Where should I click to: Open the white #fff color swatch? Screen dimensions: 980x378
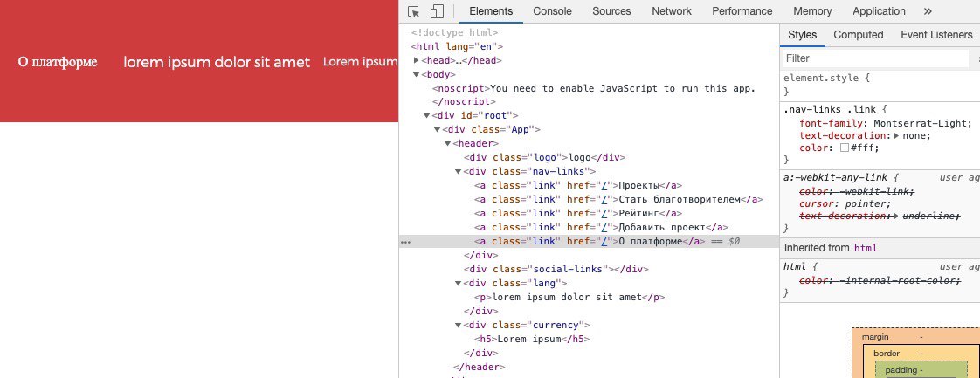click(845, 148)
